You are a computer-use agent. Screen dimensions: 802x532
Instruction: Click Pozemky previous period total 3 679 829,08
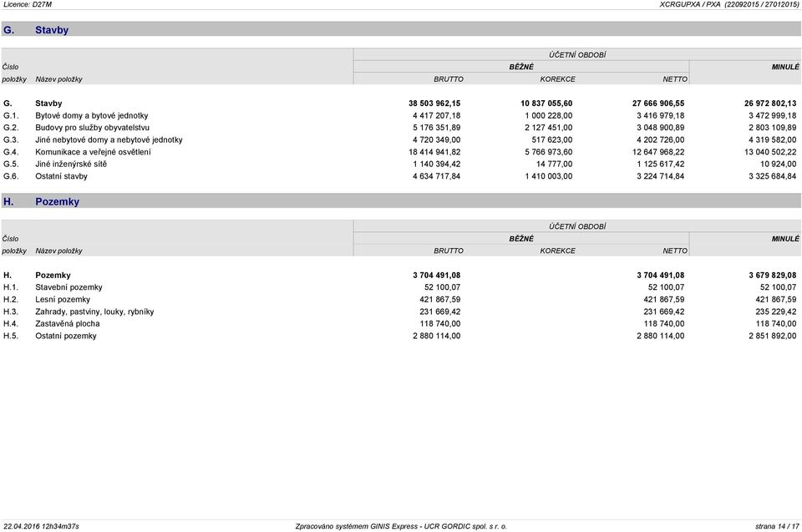[772, 276]
